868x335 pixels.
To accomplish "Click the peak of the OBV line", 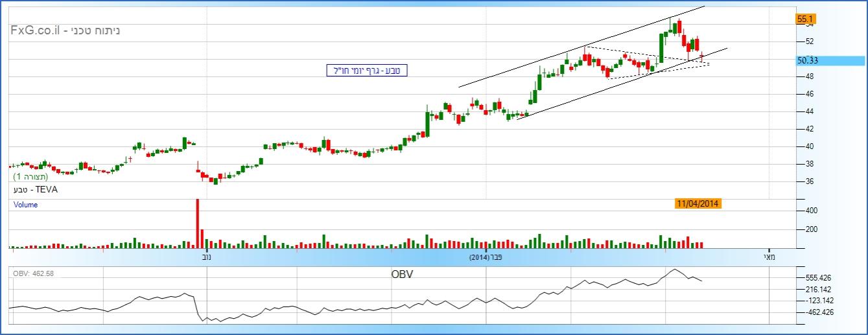I will click(674, 269).
